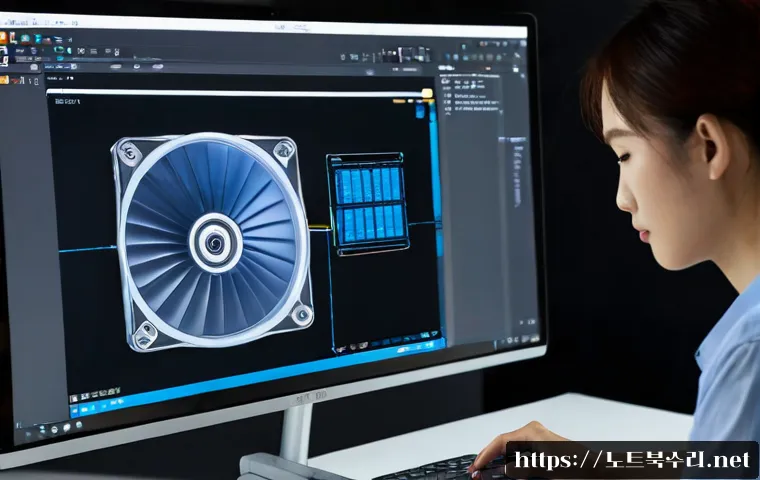
Task: Select the blue grid panel object in viewport
Action: click(x=368, y=204)
